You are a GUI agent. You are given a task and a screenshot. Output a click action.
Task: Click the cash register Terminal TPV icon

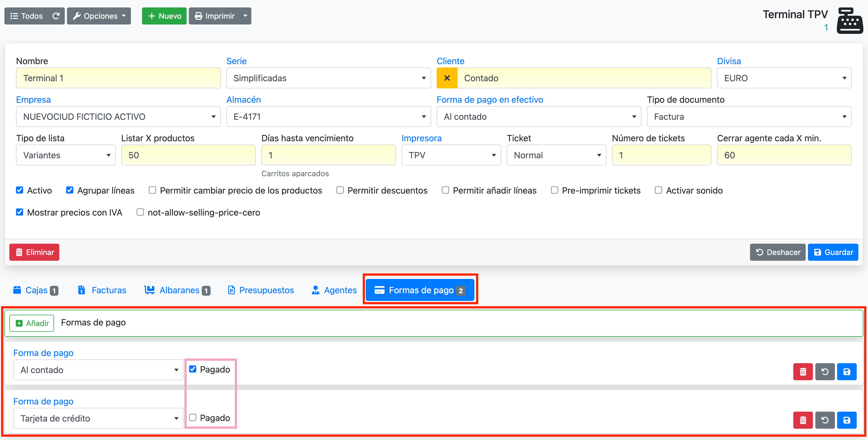point(849,21)
